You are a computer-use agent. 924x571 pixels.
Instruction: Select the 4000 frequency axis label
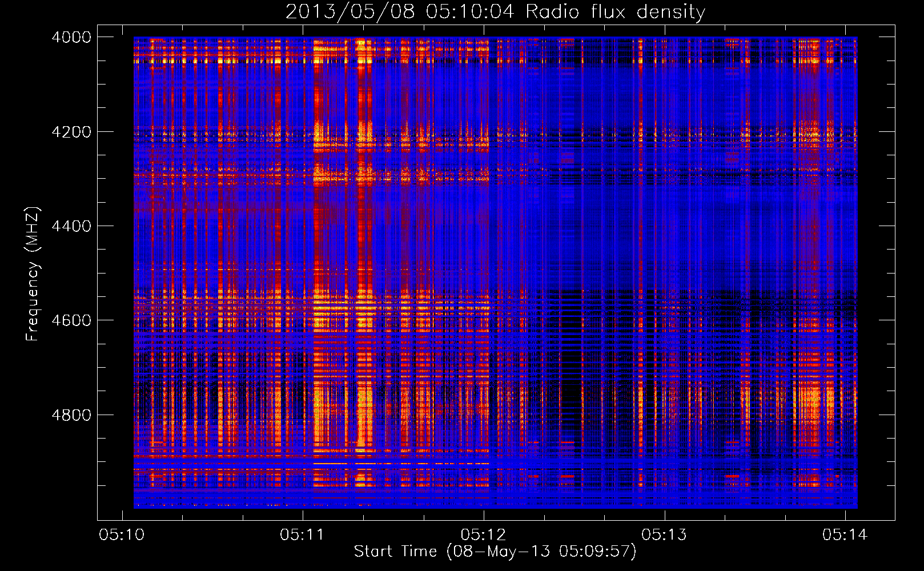tap(71, 37)
